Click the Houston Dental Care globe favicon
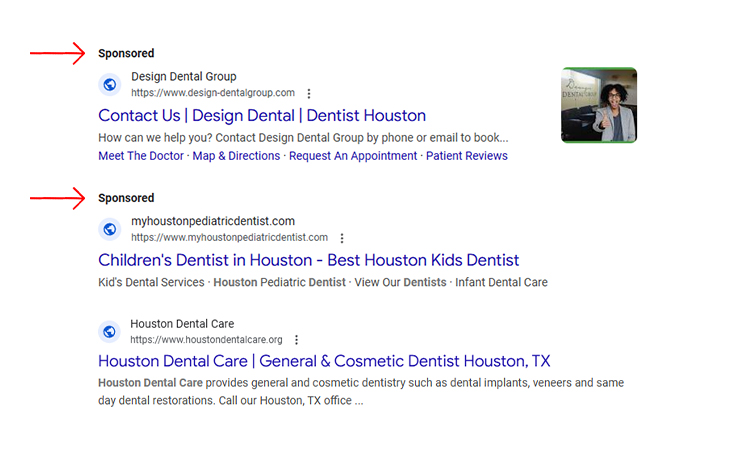Screen dimensions: 750x450 110,331
